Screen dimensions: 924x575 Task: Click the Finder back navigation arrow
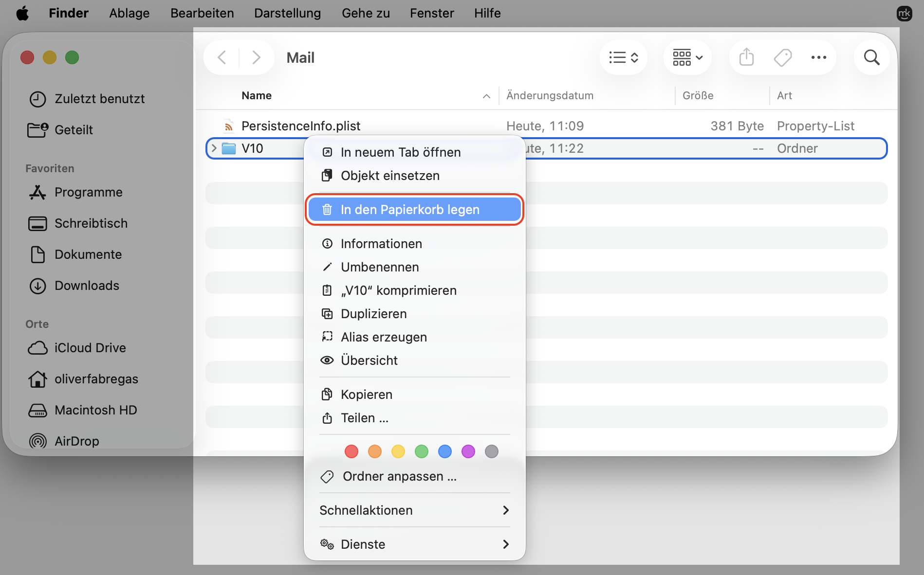pos(222,57)
